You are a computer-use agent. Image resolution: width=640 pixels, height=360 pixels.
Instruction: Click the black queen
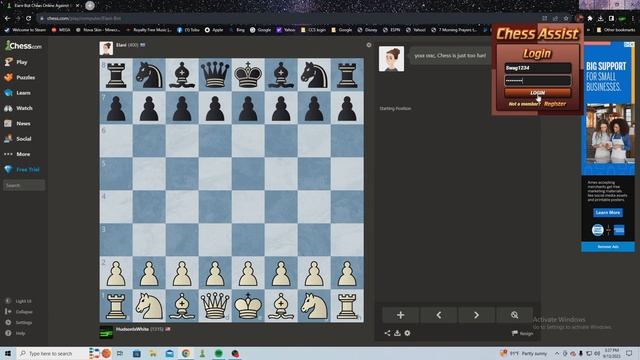point(215,74)
